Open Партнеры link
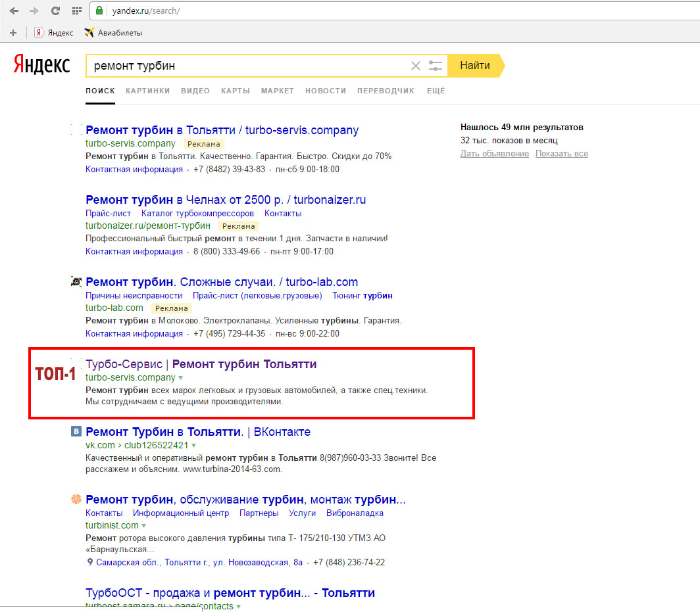Screen dimensions: 700x612 (259, 513)
